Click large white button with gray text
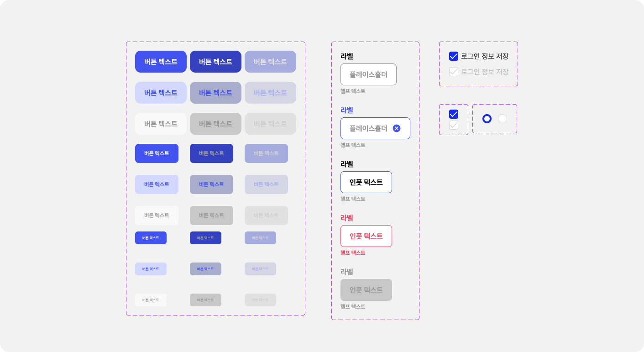This screenshot has height=352, width=644. click(161, 124)
